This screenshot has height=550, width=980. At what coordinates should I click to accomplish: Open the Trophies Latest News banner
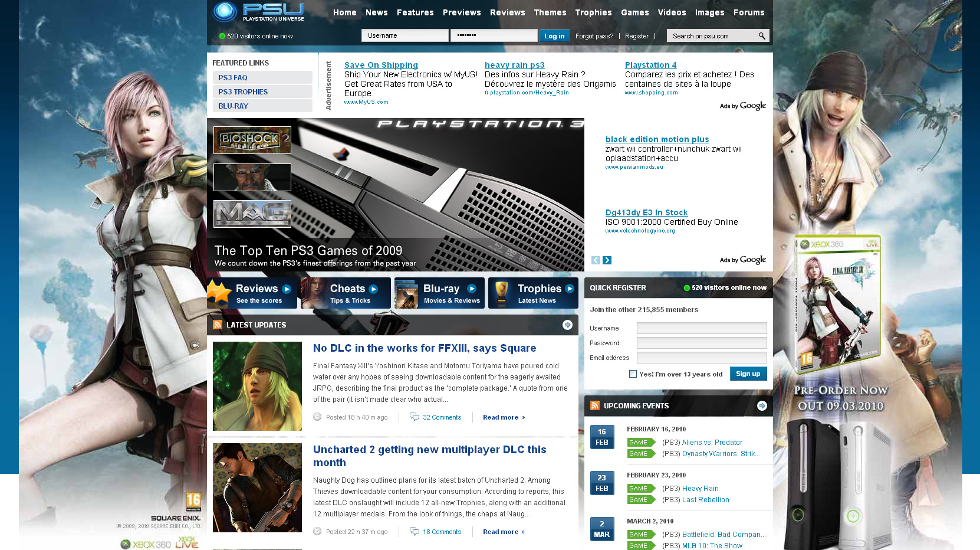[533, 293]
